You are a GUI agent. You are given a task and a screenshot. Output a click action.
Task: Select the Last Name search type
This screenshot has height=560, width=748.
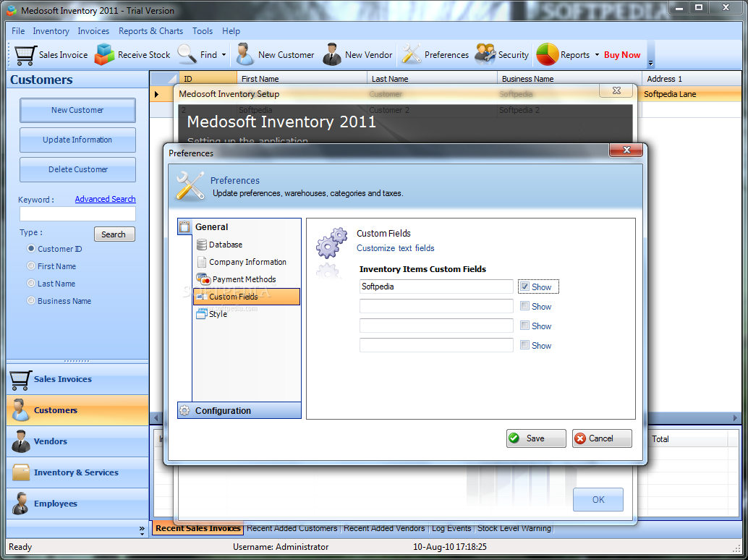(x=31, y=284)
